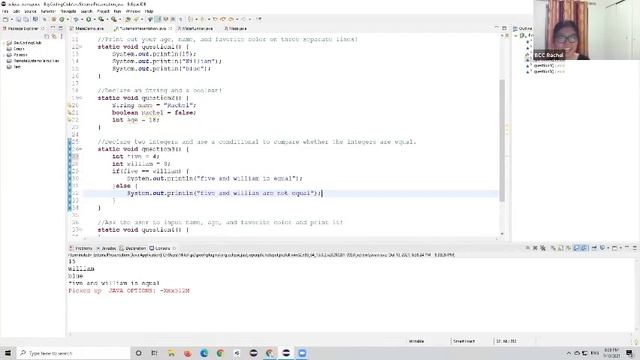Open the Source menu
Image resolution: width=640 pixels, height=360 pixels.
click(30, 11)
